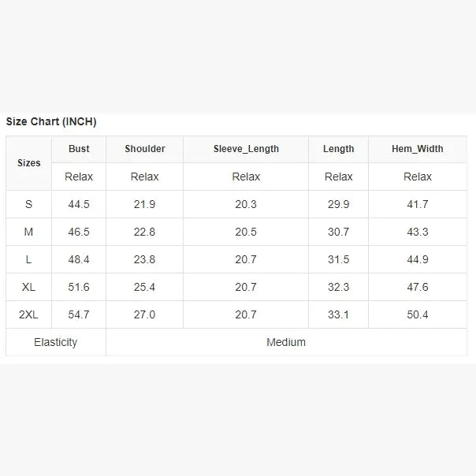Select the Medium elasticity value
476x476 pixels.
tap(286, 342)
